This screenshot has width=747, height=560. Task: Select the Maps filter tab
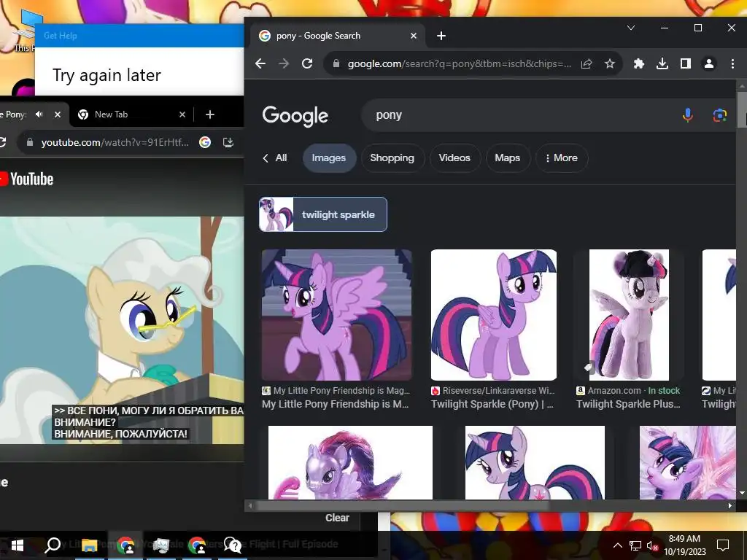tap(508, 157)
